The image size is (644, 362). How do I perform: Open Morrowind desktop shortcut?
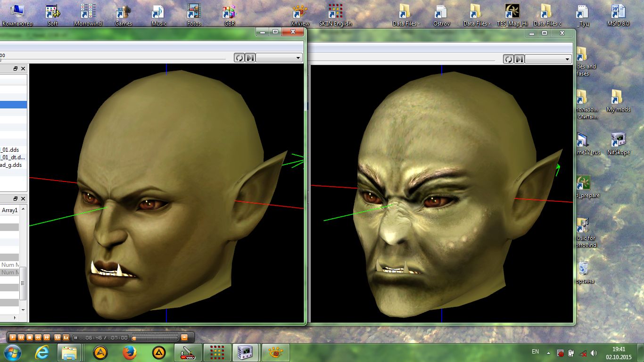point(88,14)
